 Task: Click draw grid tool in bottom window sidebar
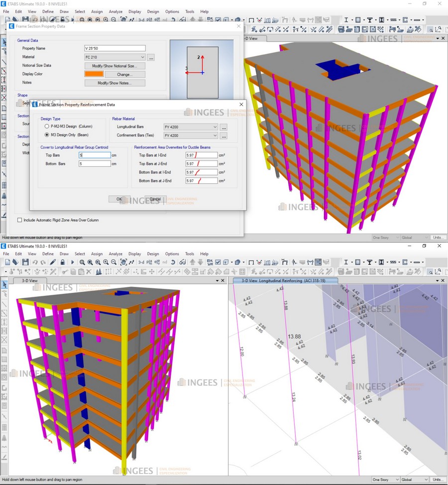click(x=4, y=427)
